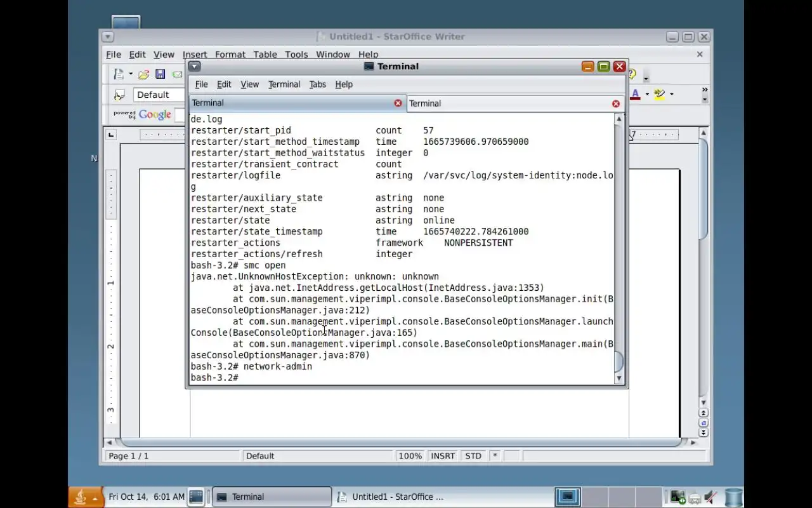
Task: Open the Default paragraph style combo box
Action: click(x=160, y=95)
